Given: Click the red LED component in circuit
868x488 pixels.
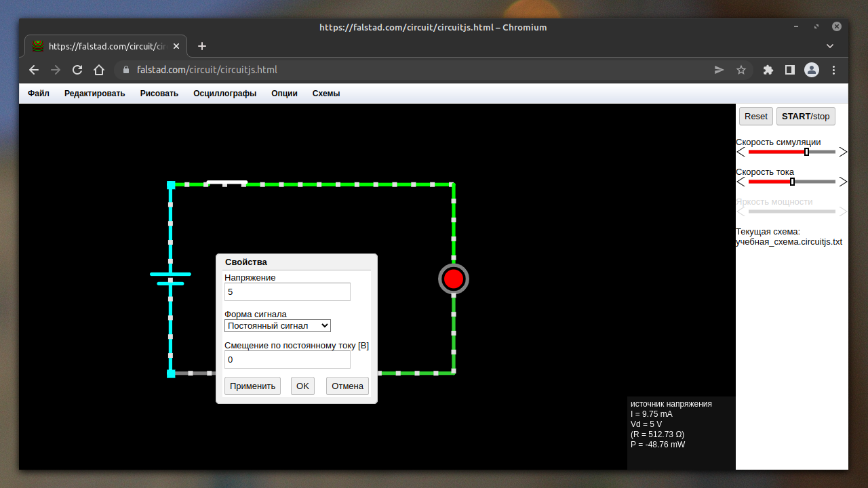Looking at the screenshot, I should click(454, 279).
